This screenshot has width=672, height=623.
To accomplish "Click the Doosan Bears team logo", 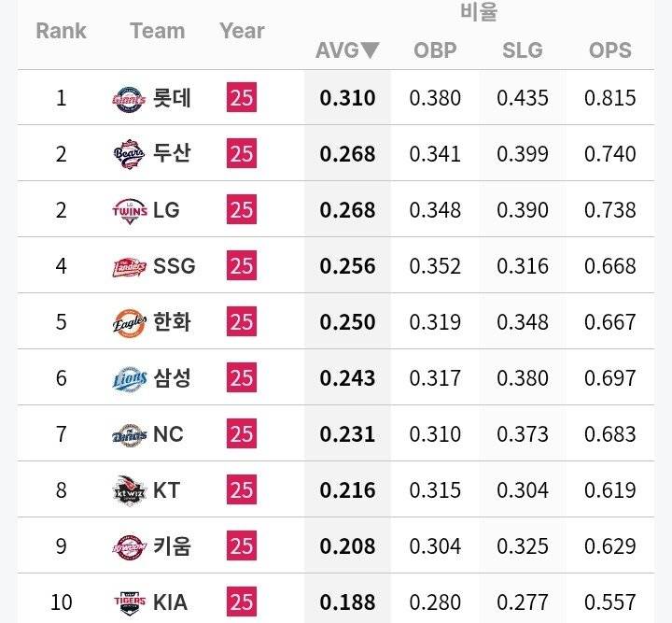I will (x=129, y=154).
